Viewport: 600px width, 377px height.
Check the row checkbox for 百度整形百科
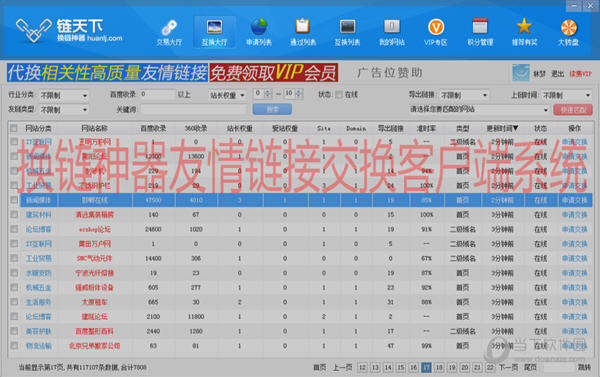[14, 331]
